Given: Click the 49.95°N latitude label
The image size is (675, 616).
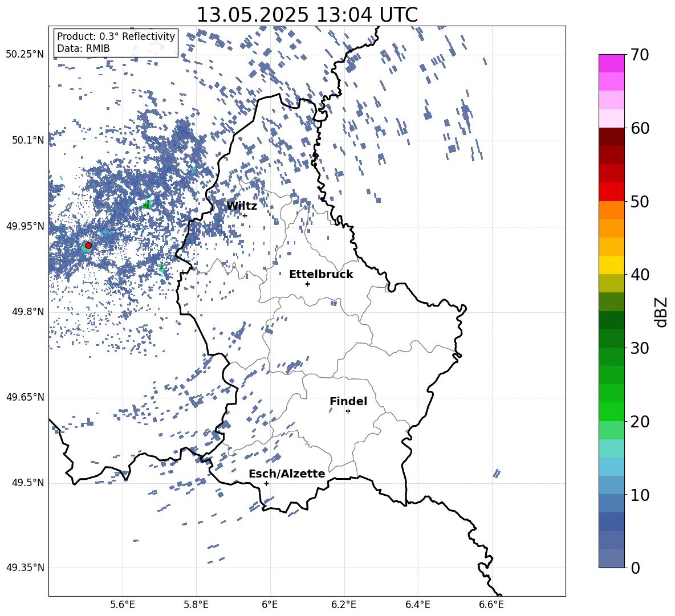Looking at the screenshot, I should click(25, 226).
